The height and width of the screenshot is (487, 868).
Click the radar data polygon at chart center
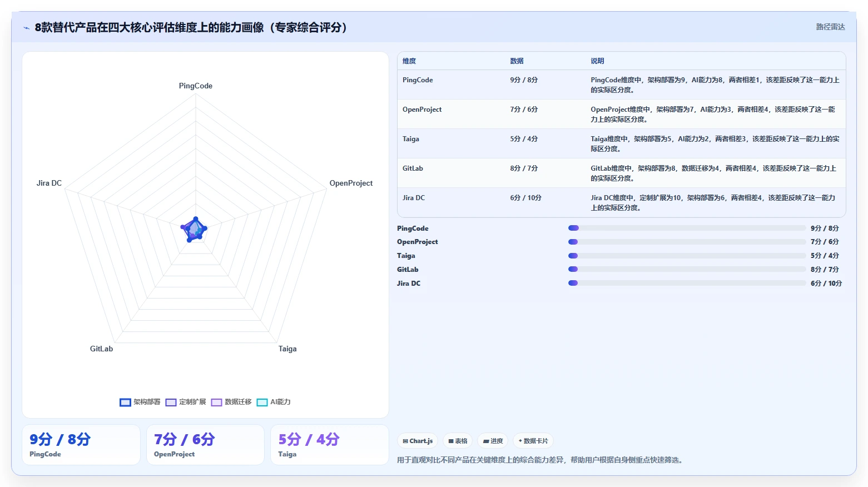pos(194,229)
